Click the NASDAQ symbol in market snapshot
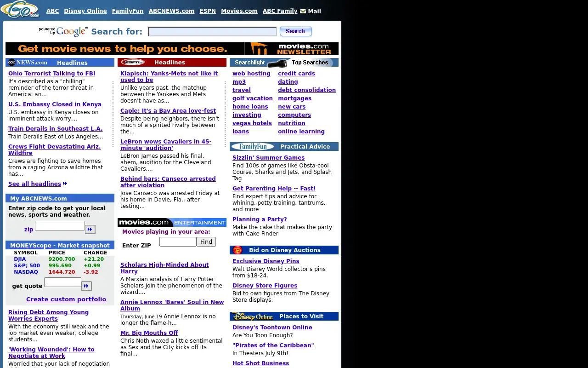This screenshot has height=368, width=588. 26,272
